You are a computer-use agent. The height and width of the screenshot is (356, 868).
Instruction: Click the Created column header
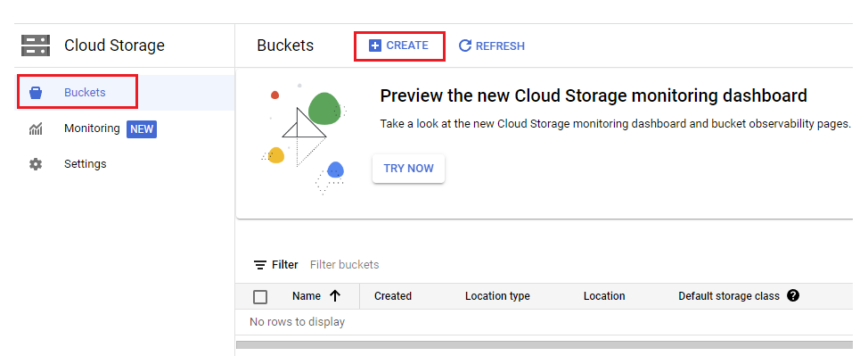click(x=392, y=296)
